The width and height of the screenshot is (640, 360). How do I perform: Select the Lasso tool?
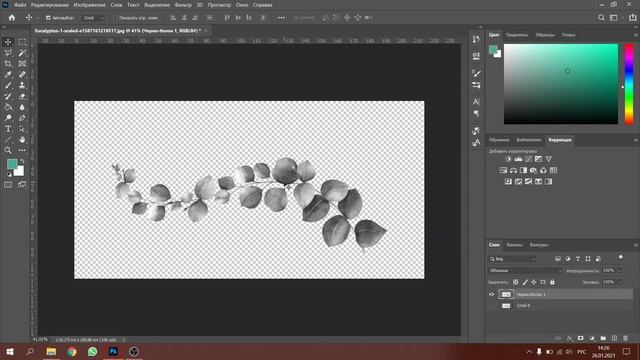tap(8, 53)
